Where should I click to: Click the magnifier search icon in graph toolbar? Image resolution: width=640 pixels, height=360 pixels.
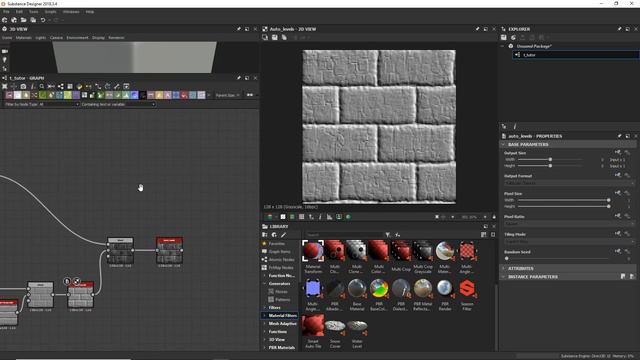tap(42, 87)
